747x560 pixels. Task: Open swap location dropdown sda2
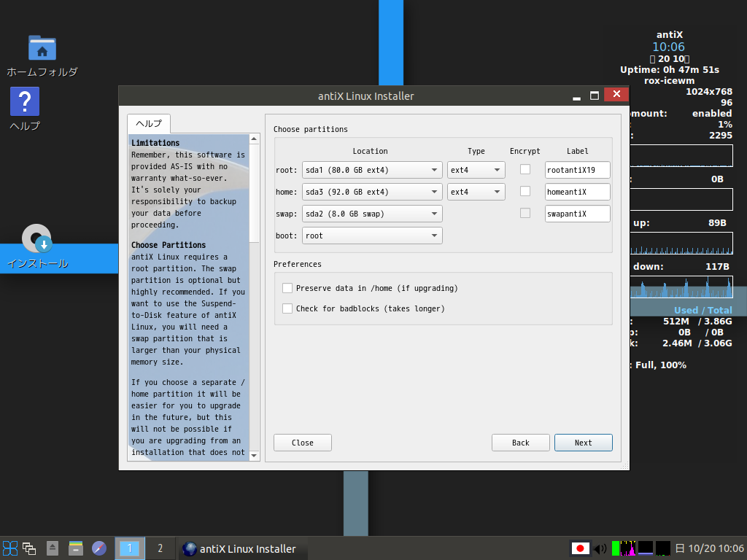pos(372,214)
